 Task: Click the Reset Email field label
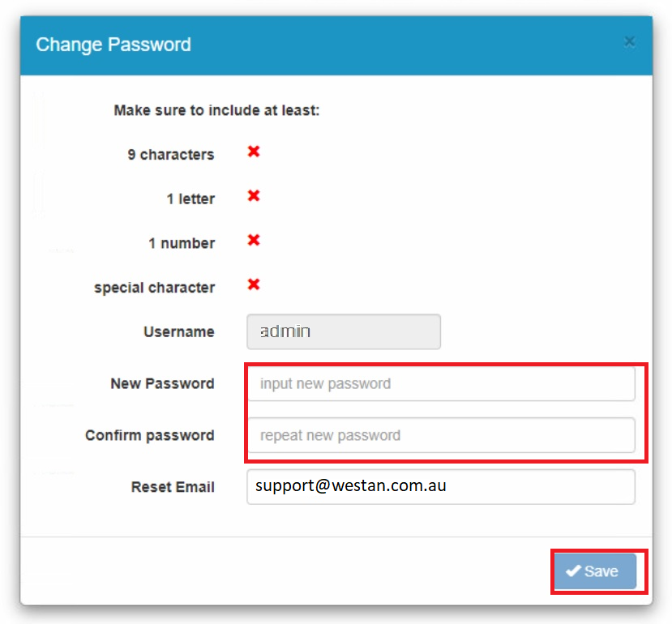(x=173, y=487)
